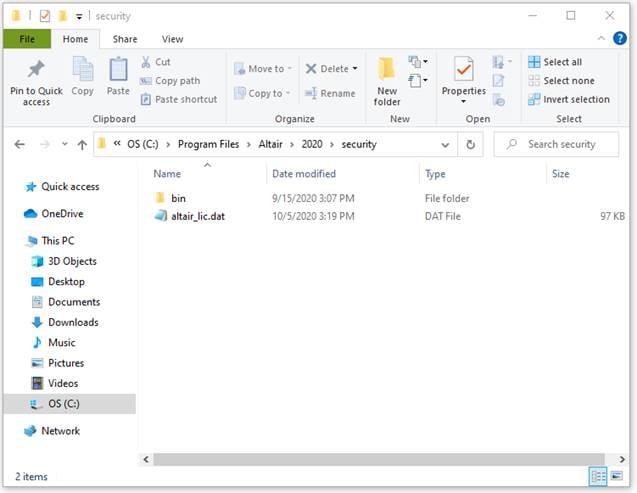Click the Cut scissors command
The width and height of the screenshot is (637, 493).
coord(156,62)
